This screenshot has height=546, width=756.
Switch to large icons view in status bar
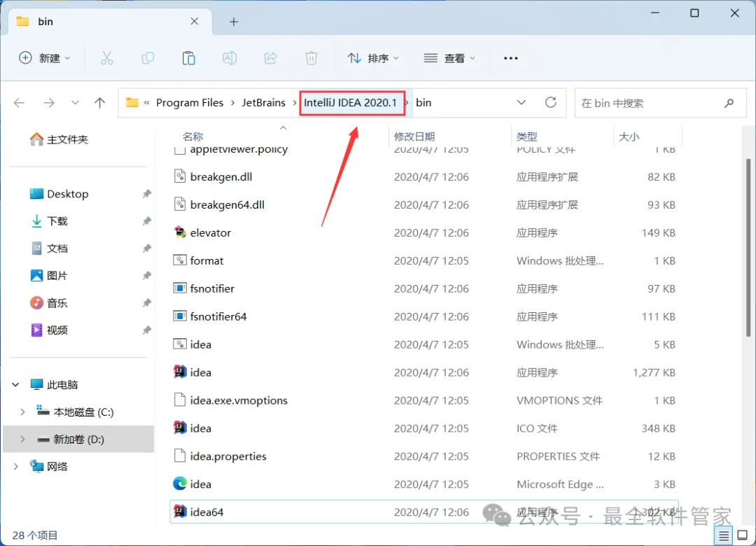743,535
